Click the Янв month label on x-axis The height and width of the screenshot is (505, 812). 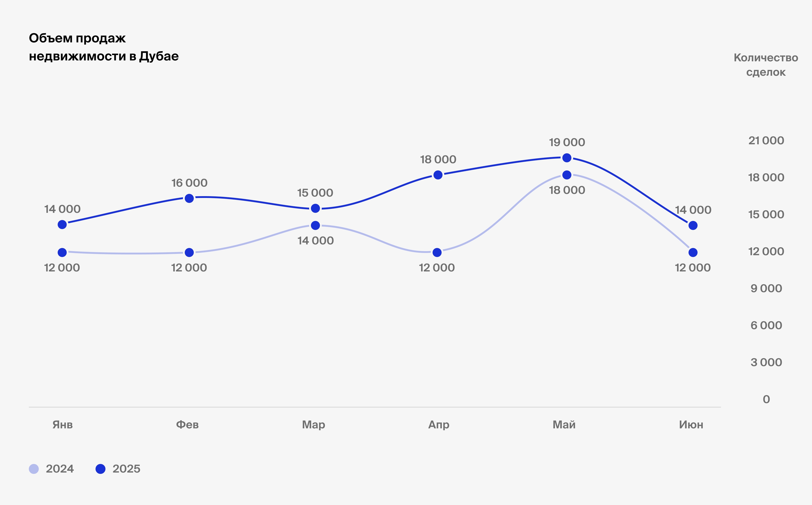(62, 425)
